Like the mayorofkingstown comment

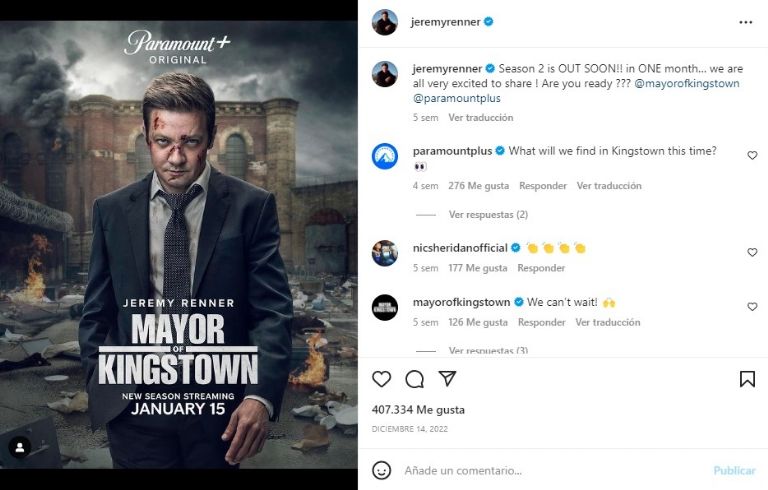pyautogui.click(x=752, y=307)
